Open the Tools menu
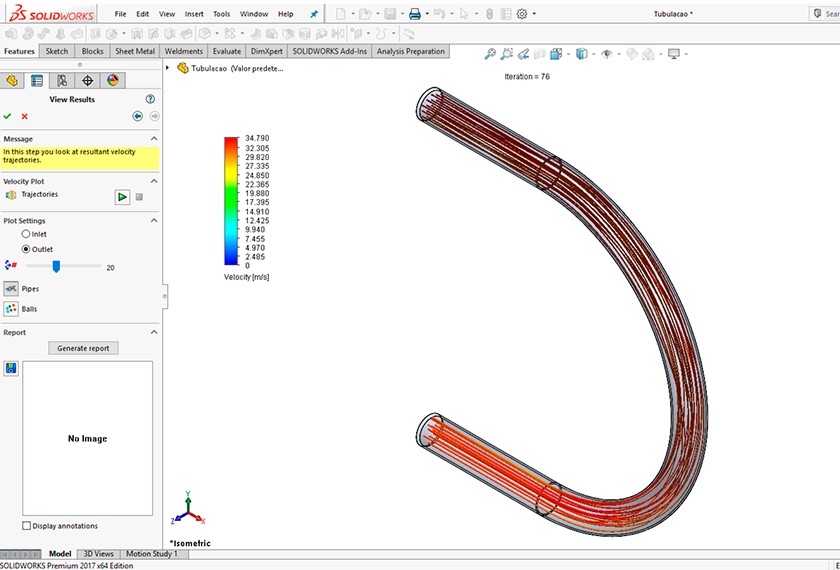Image resolution: width=840 pixels, height=570 pixels. coord(221,14)
